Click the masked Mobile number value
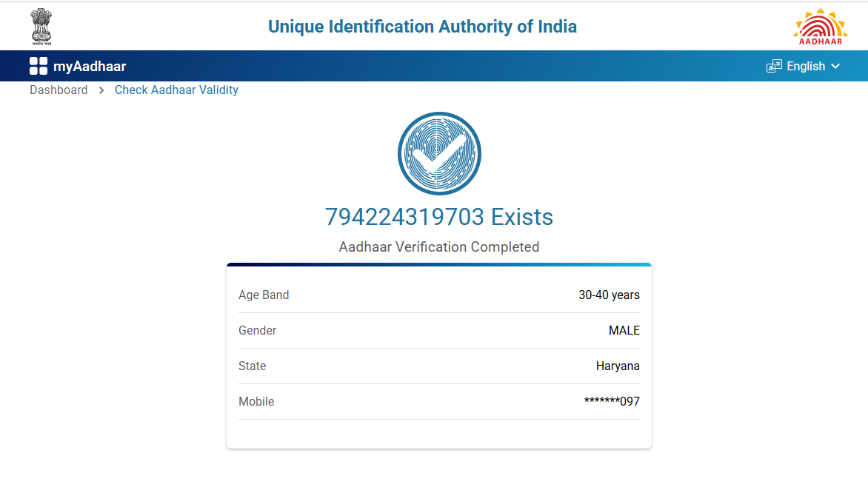868x490 pixels. [612, 402]
